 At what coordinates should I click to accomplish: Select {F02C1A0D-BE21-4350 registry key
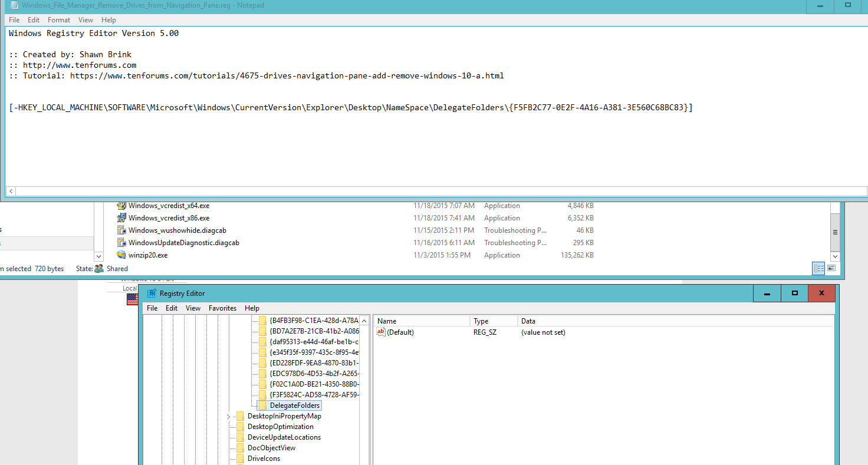(314, 384)
